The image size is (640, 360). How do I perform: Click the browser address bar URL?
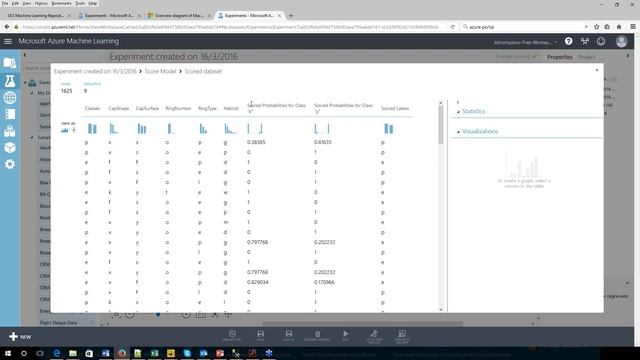(231, 27)
